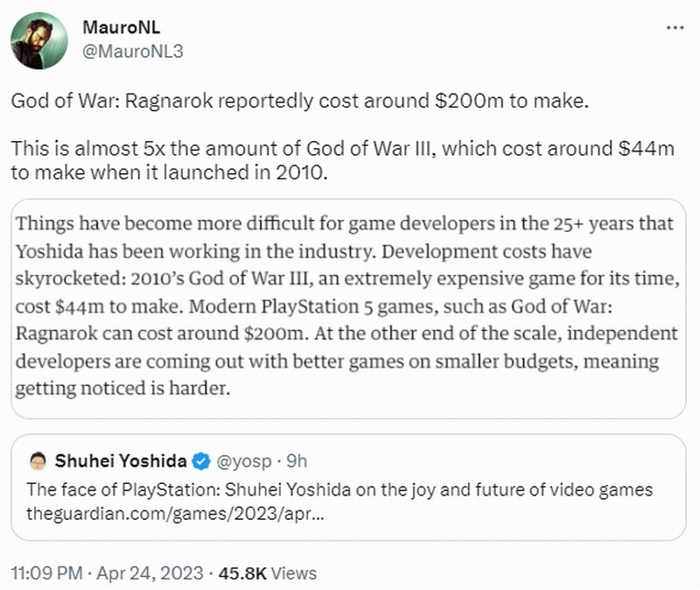Click the article excerpt's last line

click(x=122, y=388)
